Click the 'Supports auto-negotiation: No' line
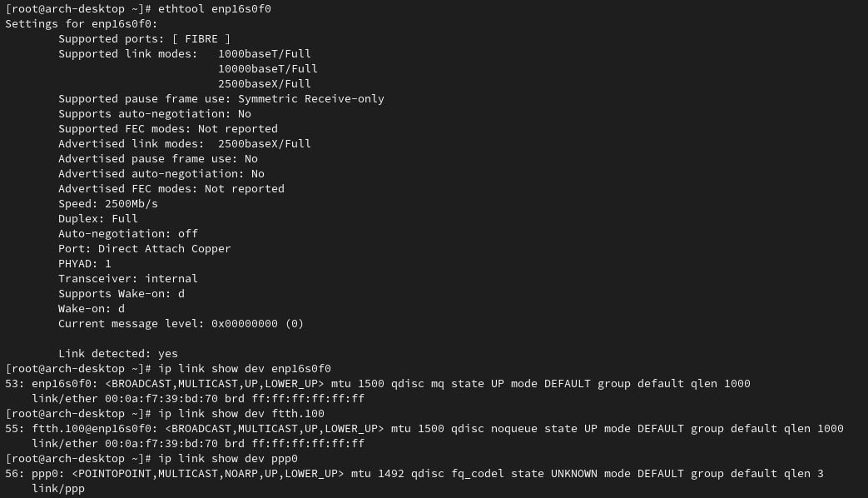Image resolution: width=868 pixels, height=498 pixels. [x=155, y=113]
